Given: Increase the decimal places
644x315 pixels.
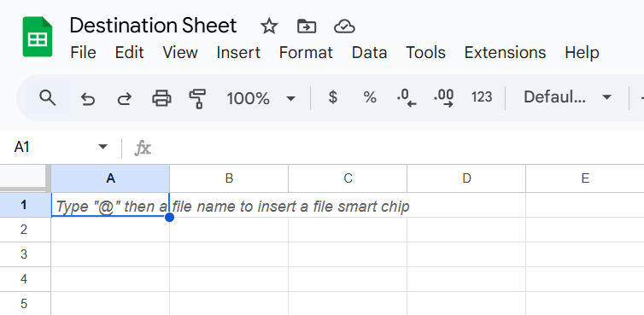Looking at the screenshot, I should click(443, 98).
